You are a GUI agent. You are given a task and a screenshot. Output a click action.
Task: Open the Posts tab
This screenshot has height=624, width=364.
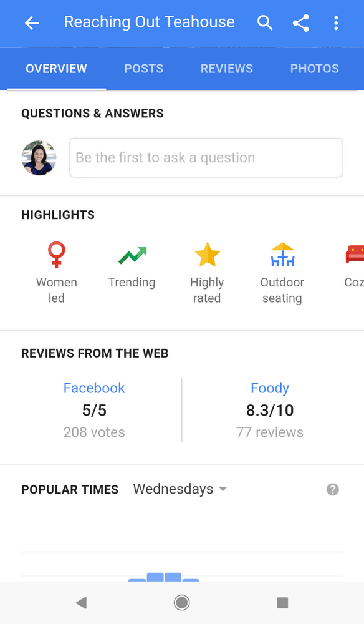point(143,69)
